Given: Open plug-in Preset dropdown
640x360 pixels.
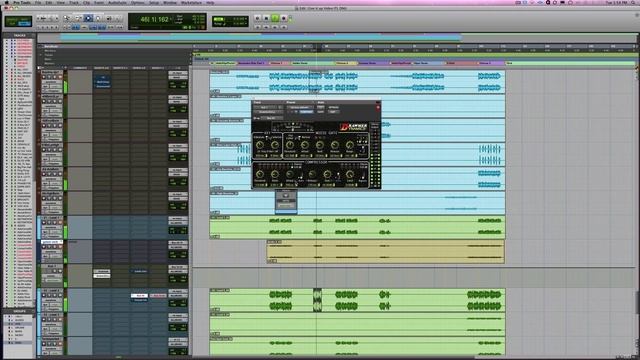Looking at the screenshot, I should [x=300, y=107].
